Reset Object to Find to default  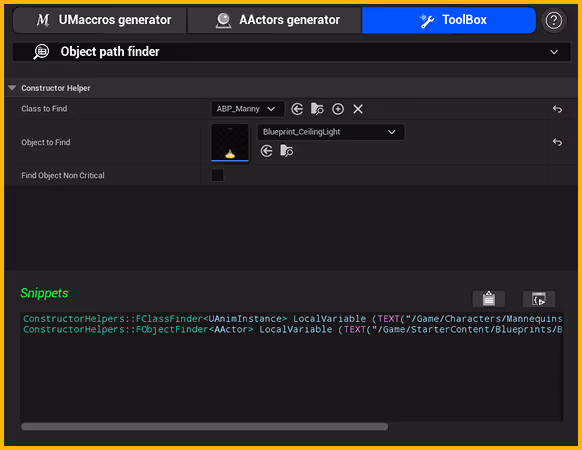(557, 142)
